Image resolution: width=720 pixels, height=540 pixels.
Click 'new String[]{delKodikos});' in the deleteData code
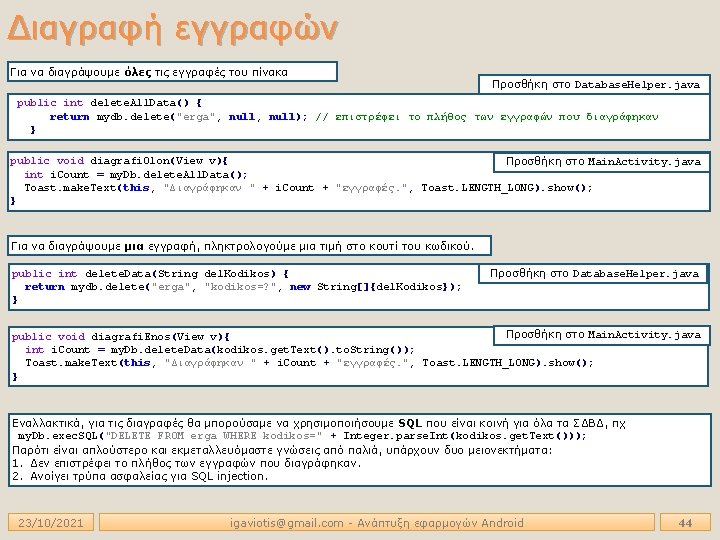[x=375, y=287]
